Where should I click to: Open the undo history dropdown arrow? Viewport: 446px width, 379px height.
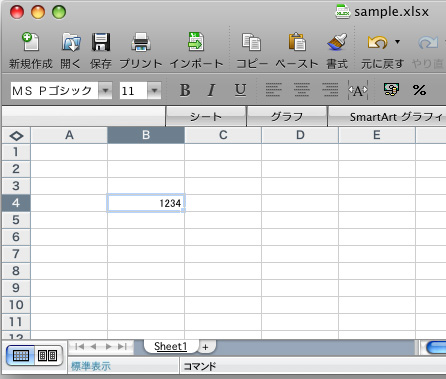click(397, 42)
